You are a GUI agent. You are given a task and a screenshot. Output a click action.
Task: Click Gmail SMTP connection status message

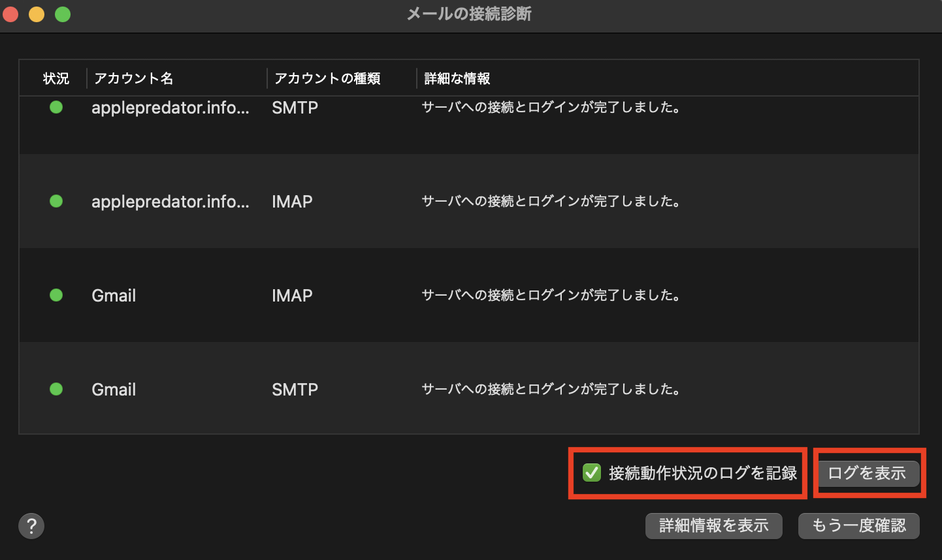(551, 389)
